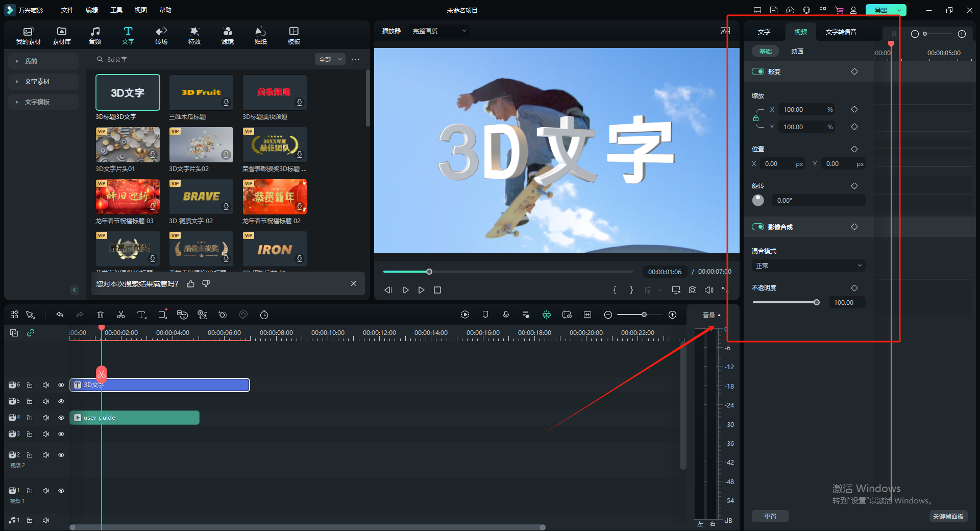Click the microphone voiceover record icon
The width and height of the screenshot is (980, 531).
coord(506,315)
